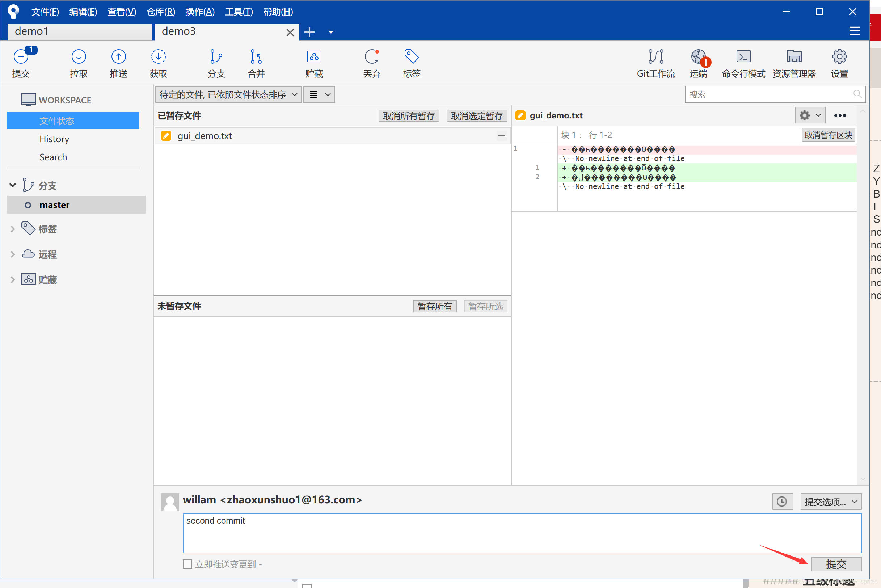The height and width of the screenshot is (588, 881).
Task: Click the Fetch (获取) toolbar icon
Action: click(158, 57)
